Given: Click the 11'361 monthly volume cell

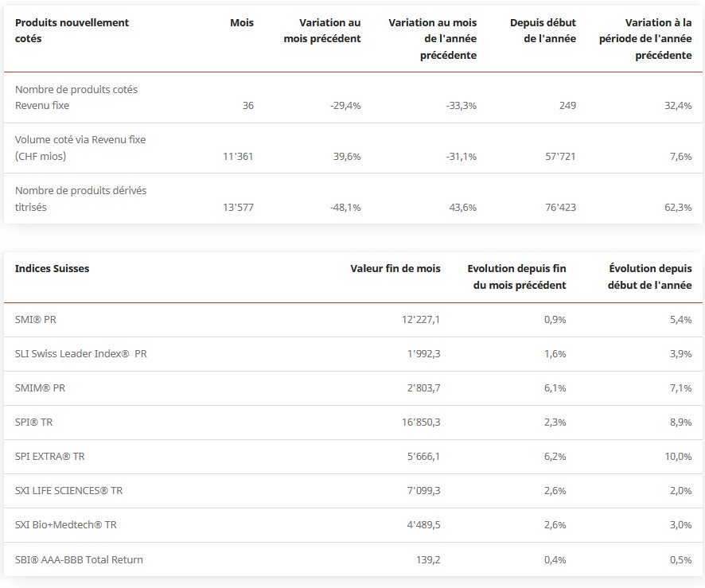Looking at the screenshot, I should click(x=239, y=157).
